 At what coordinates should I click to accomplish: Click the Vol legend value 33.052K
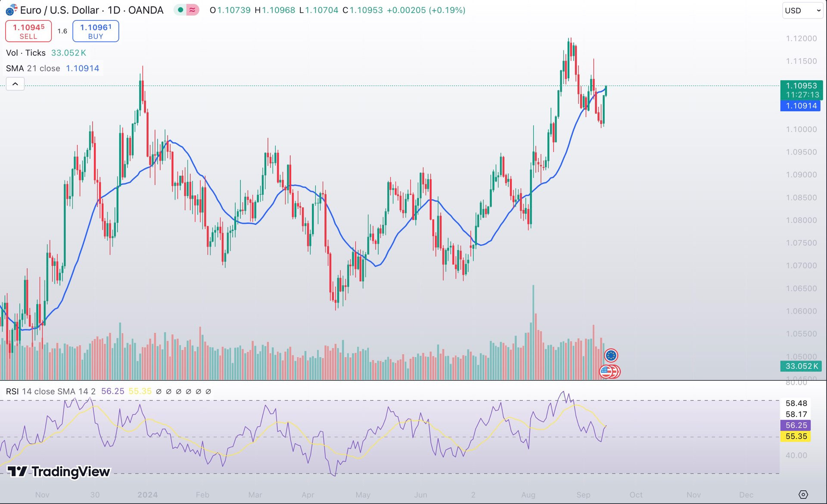click(x=68, y=53)
